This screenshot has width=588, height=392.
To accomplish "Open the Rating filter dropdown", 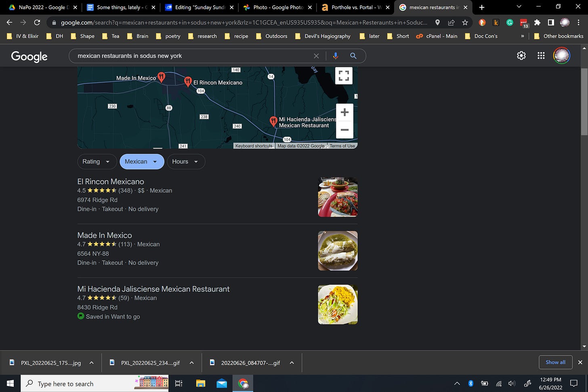I will pos(97,161).
